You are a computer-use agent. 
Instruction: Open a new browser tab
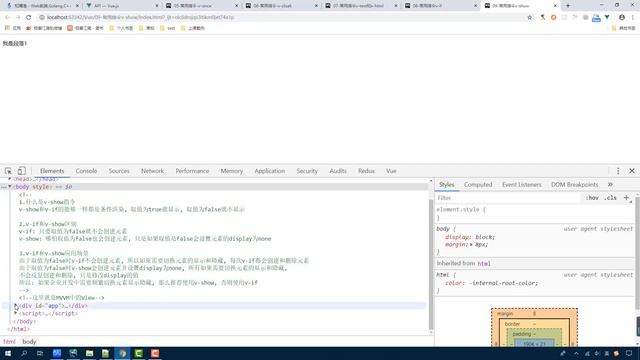(x=568, y=6)
